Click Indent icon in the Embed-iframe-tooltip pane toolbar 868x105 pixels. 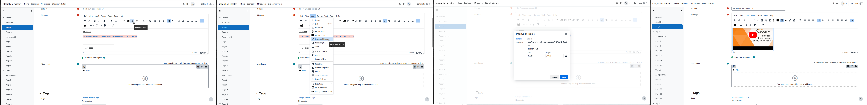pyautogui.click(x=183, y=21)
